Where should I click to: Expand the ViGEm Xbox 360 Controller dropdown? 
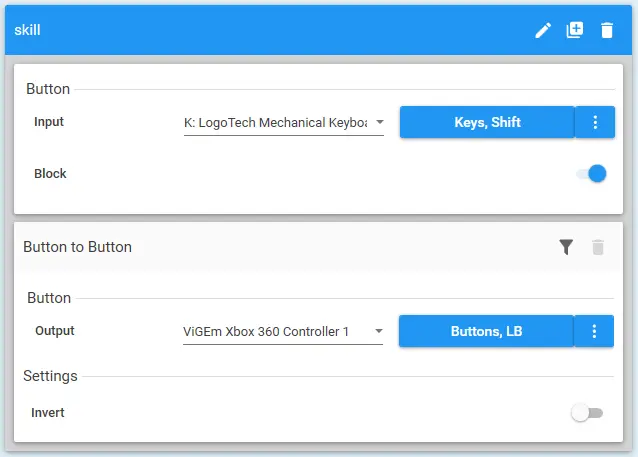[x=282, y=332]
